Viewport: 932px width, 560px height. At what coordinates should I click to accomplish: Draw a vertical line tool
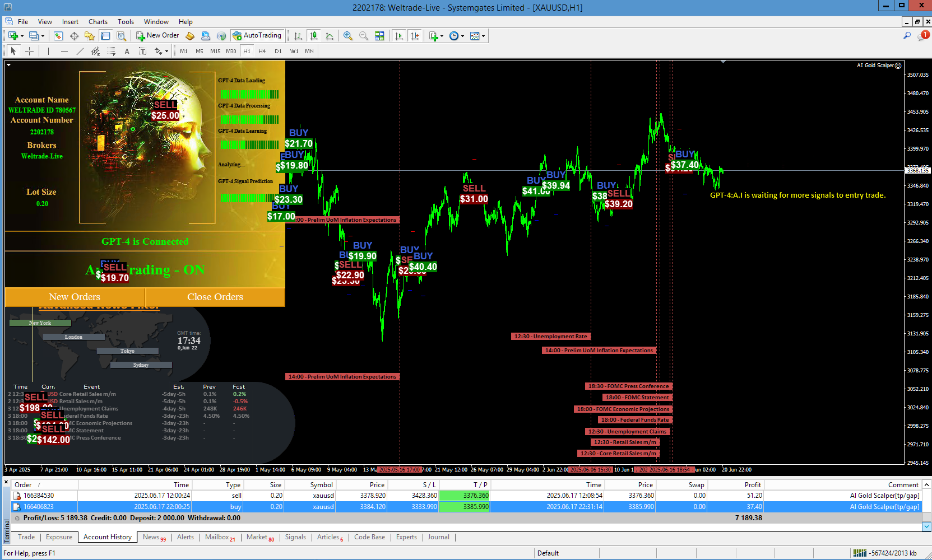click(49, 51)
